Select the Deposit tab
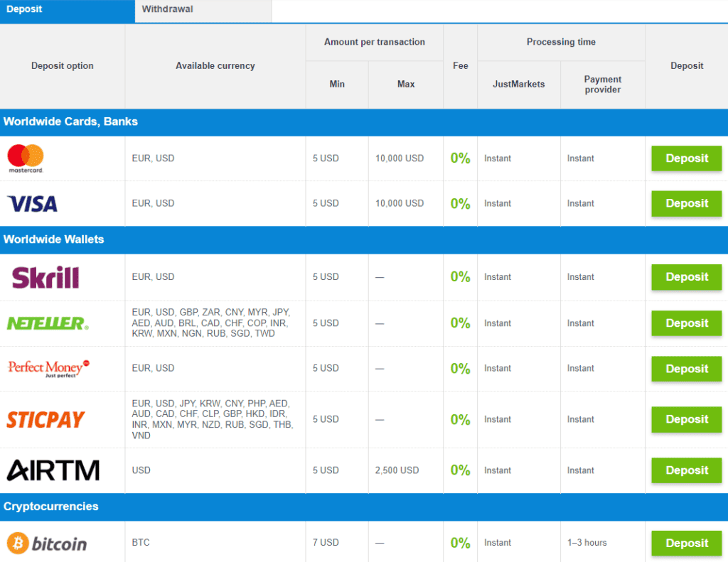728x562 pixels. pyautogui.click(x=24, y=9)
